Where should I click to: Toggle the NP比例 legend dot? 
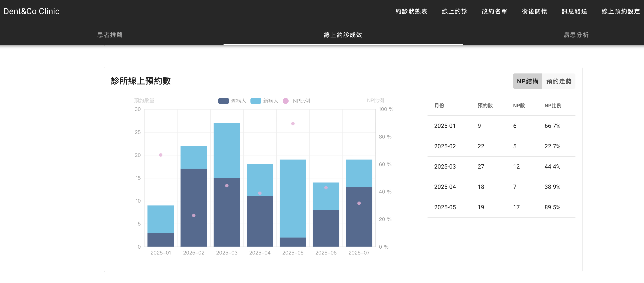(x=285, y=101)
